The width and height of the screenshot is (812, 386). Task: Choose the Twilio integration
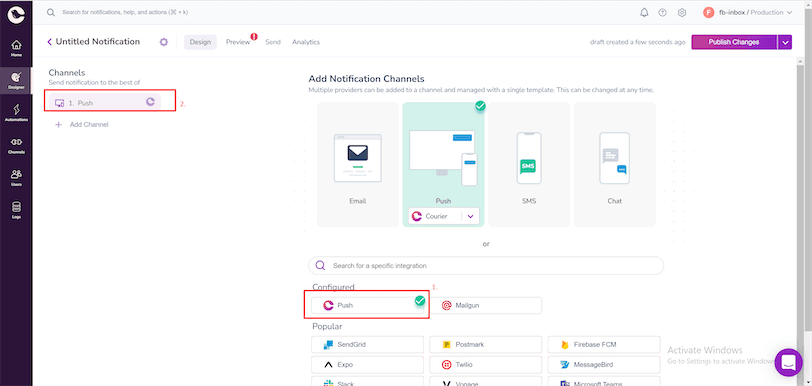(486, 364)
